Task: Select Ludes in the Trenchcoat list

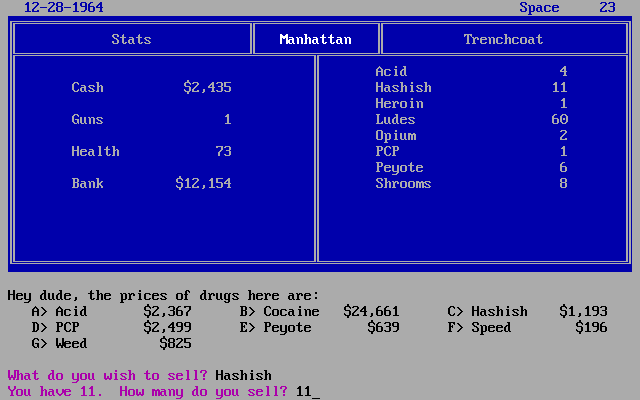Action: 395,119
